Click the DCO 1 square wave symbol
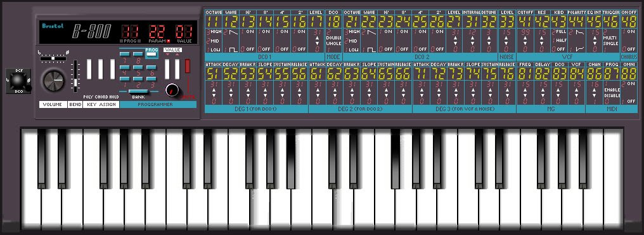This screenshot has width=644, height=235. (x=233, y=50)
